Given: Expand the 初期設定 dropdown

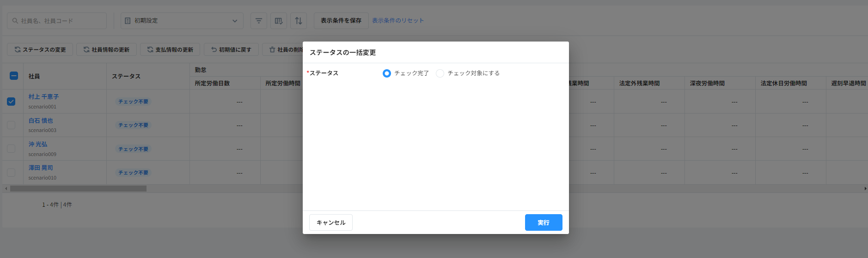Looking at the screenshot, I should click(x=182, y=21).
